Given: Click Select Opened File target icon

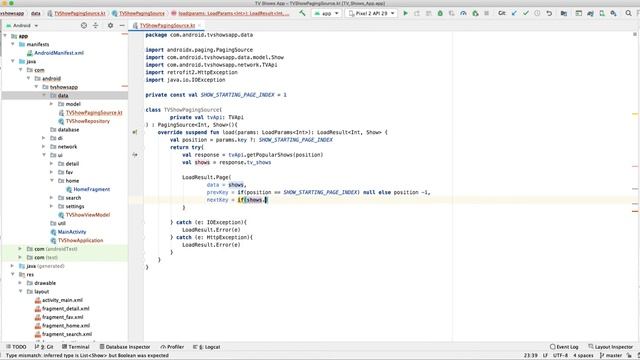Looking at the screenshot, I should pos(84,25).
